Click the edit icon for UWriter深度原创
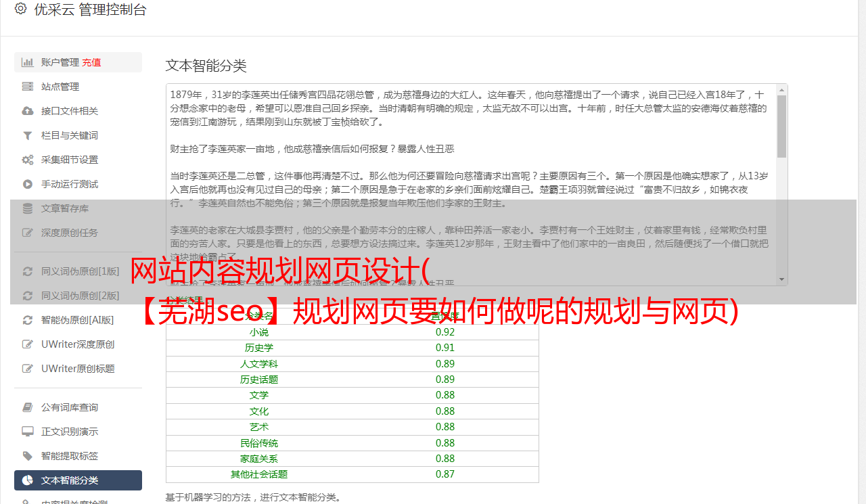The height and width of the screenshot is (504, 866). tap(28, 344)
